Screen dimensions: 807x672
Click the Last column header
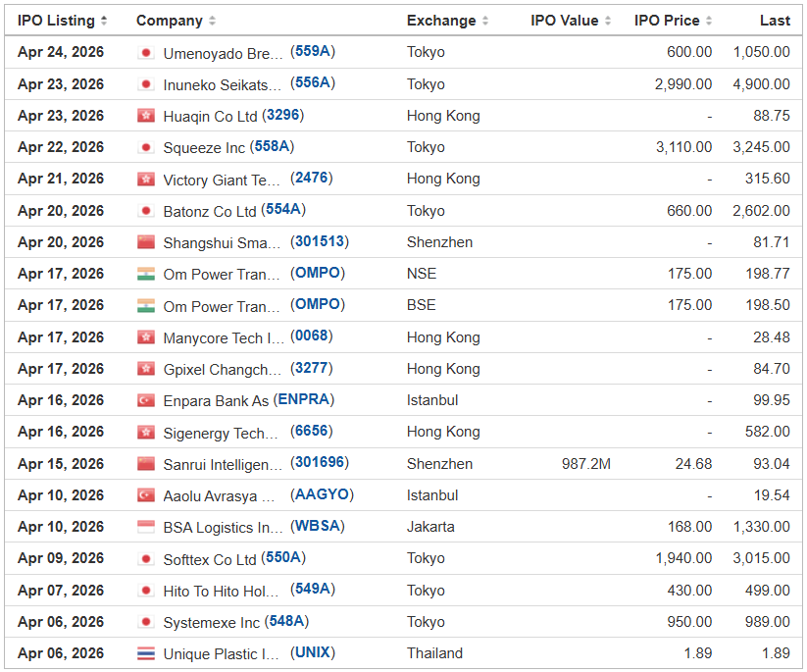775,21
